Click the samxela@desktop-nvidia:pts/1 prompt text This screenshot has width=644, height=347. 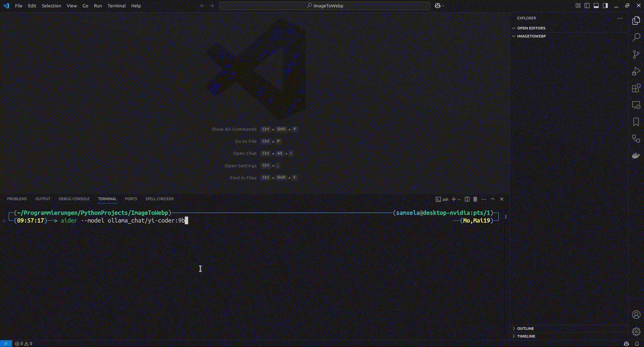click(443, 213)
